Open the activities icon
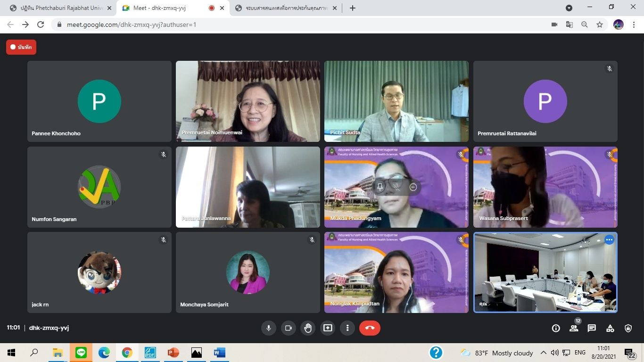Viewport: 644px width, 362px height. (610, 329)
